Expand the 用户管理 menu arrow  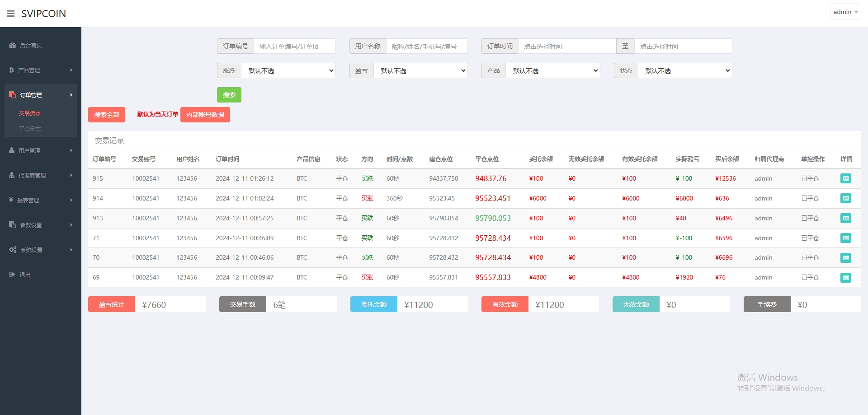pyautogui.click(x=71, y=150)
